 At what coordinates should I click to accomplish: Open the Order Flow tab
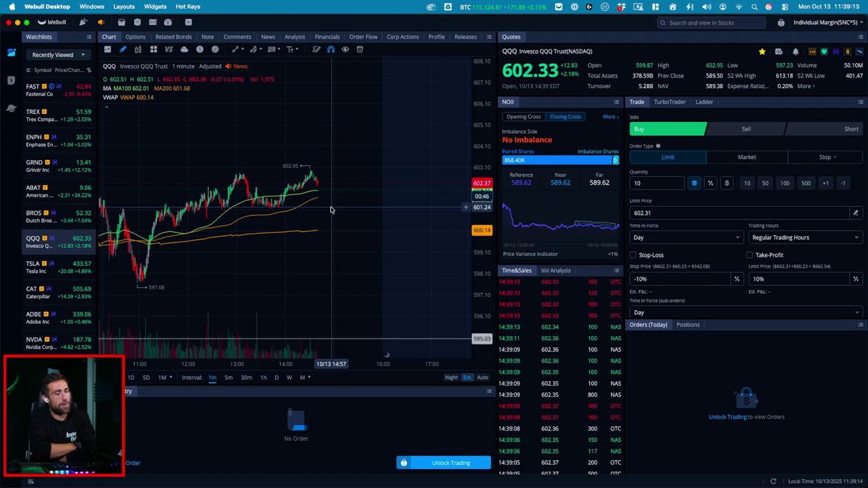363,37
